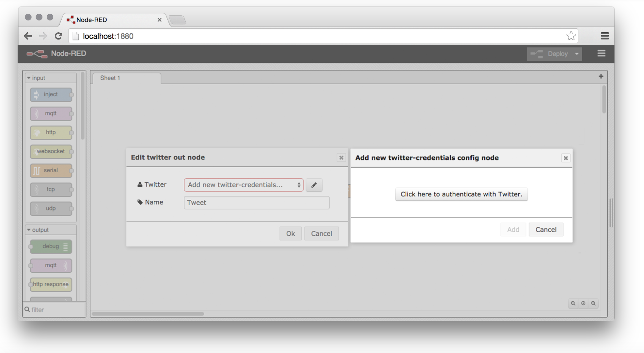644x353 pixels.
Task: Select the Node-RED browser tab
Action: 113,20
